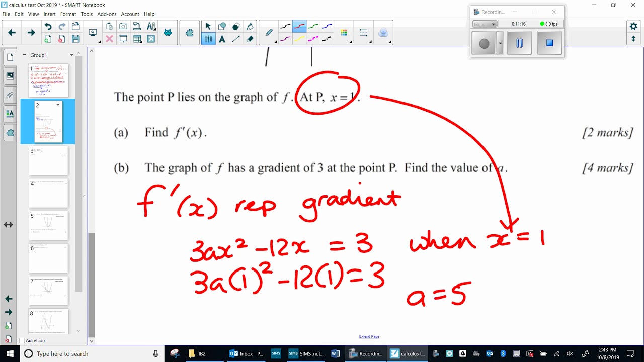Open the Gallery tab in sidebar
Screen dimensions: 644x362
click(x=10, y=76)
